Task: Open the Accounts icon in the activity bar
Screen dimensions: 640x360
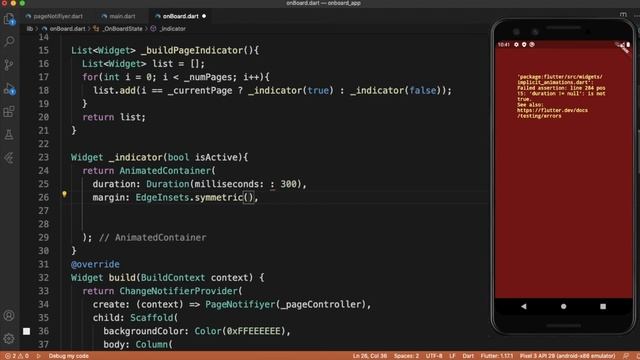Action: 9,316
